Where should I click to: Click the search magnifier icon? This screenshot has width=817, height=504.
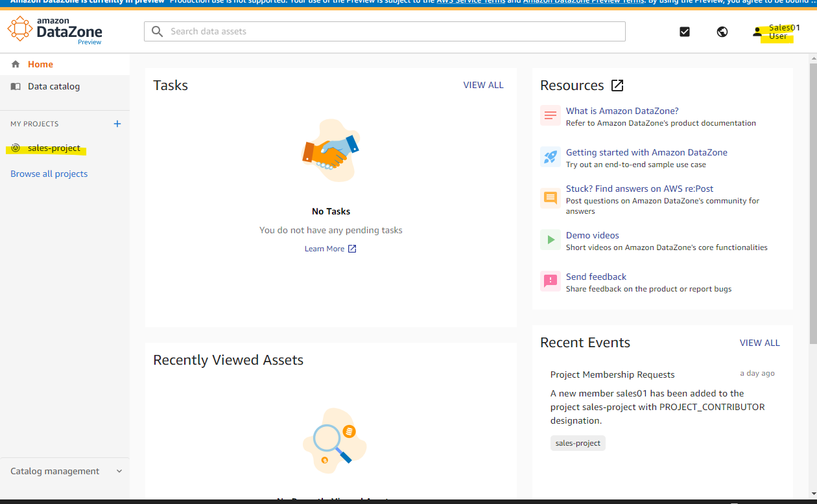click(x=157, y=31)
